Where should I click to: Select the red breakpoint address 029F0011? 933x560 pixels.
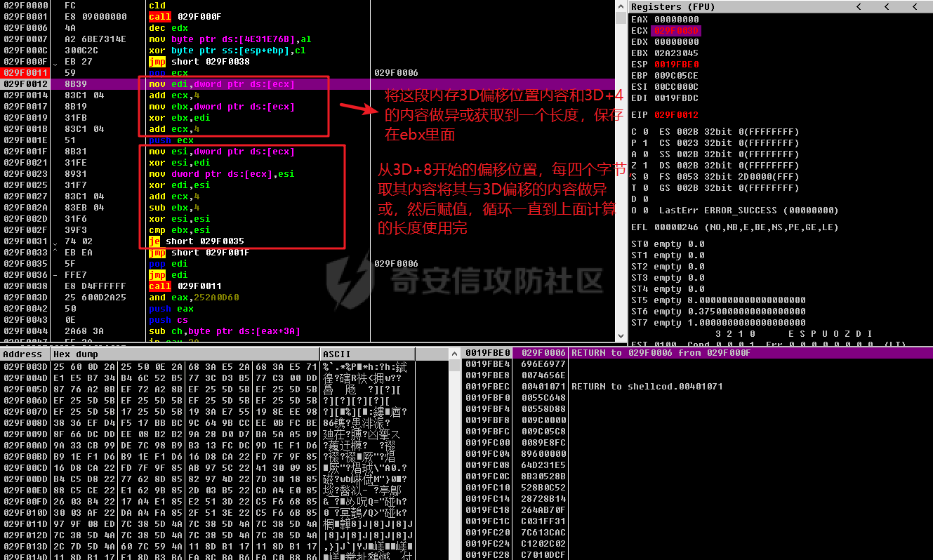[x=25, y=73]
